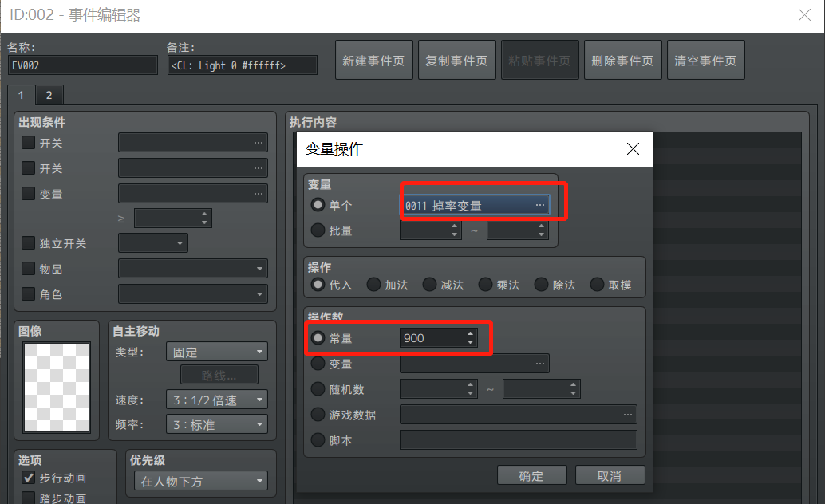Viewport: 825px width, 504px height.
Task: Enable the 角色 condition checkbox
Action: 28,294
